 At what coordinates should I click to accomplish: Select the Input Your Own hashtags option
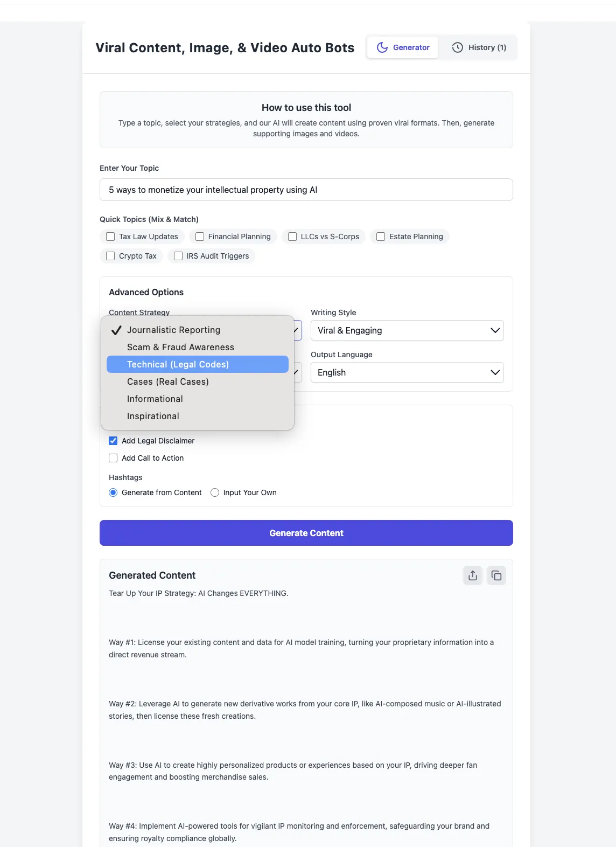215,492
